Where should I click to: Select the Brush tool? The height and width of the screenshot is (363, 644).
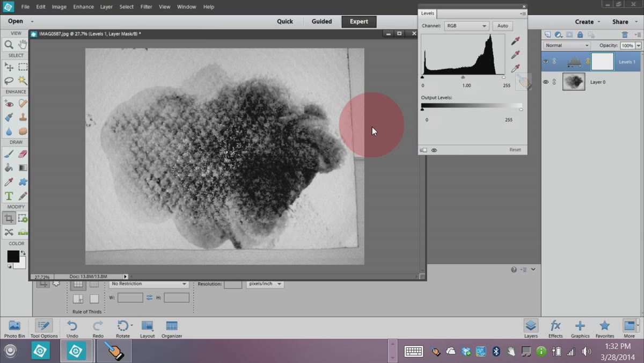click(x=9, y=154)
